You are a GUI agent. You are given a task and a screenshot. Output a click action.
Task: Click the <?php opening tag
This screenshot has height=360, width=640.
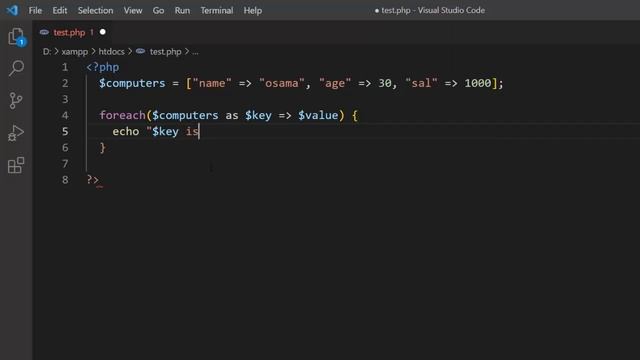click(x=103, y=67)
